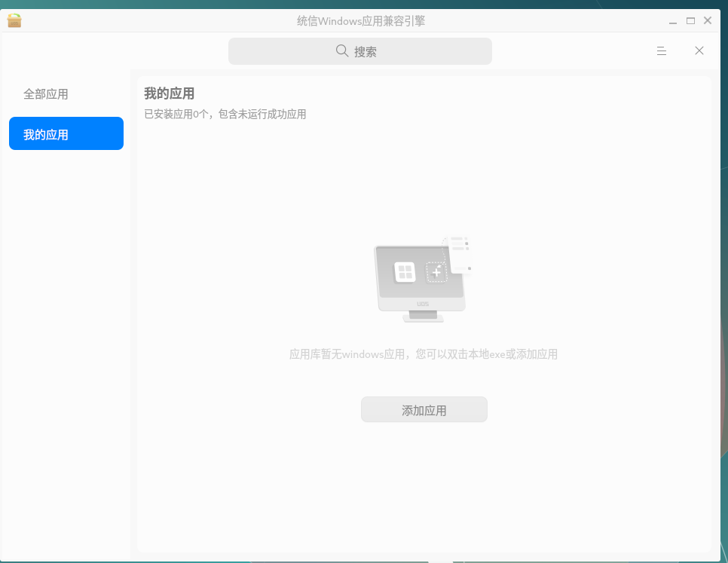The image size is (728, 563).
Task: Open the hamburger menu icon
Action: click(x=662, y=50)
